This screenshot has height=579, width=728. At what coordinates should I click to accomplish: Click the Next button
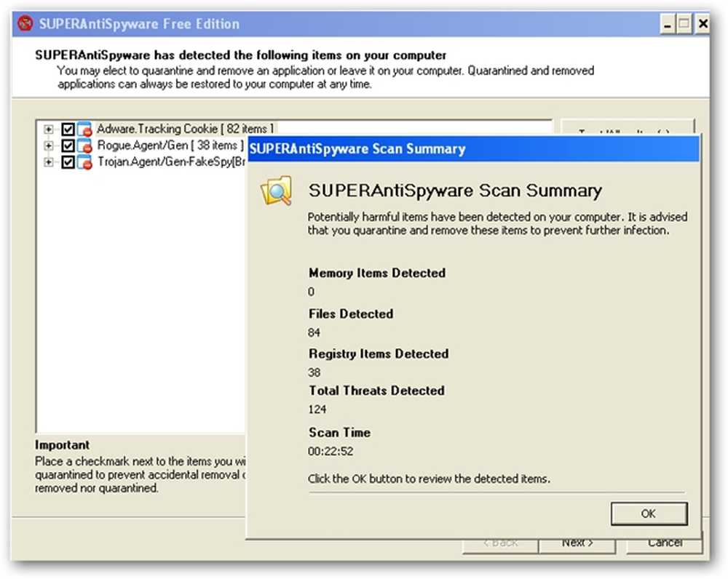tap(577, 543)
